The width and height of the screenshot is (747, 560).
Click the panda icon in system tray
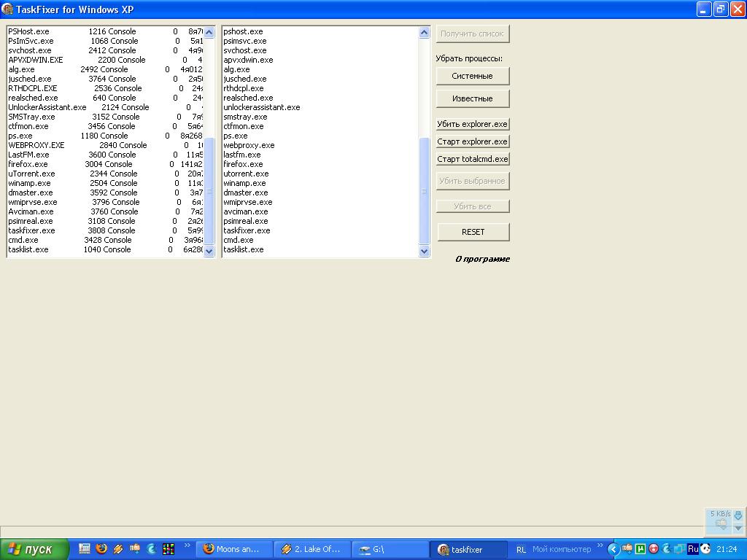point(705,549)
